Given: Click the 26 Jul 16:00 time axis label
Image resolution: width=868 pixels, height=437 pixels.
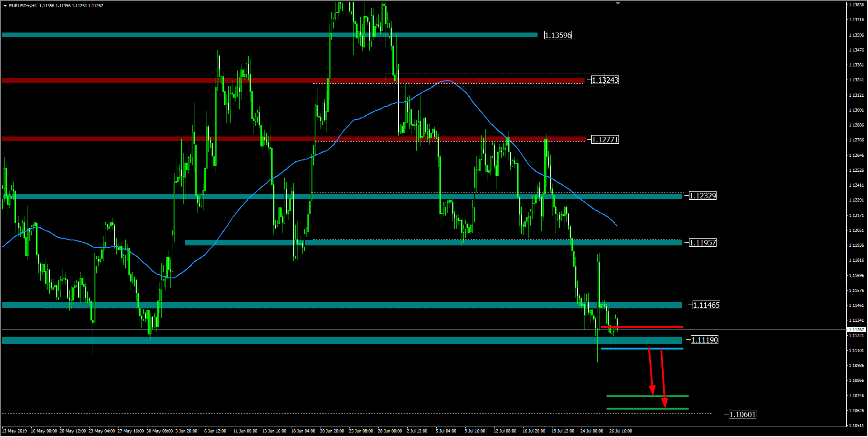Looking at the screenshot, I should pos(620,431).
